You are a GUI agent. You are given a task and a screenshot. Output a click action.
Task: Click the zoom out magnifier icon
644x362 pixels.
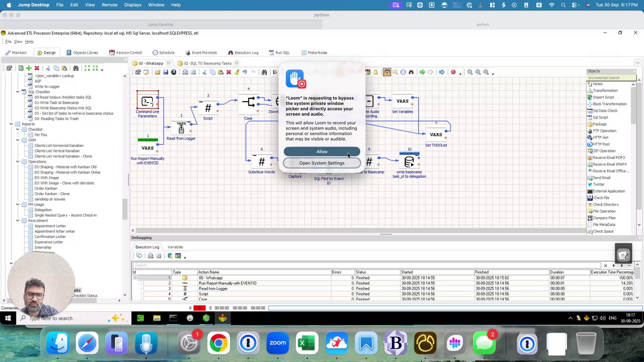tap(478, 72)
